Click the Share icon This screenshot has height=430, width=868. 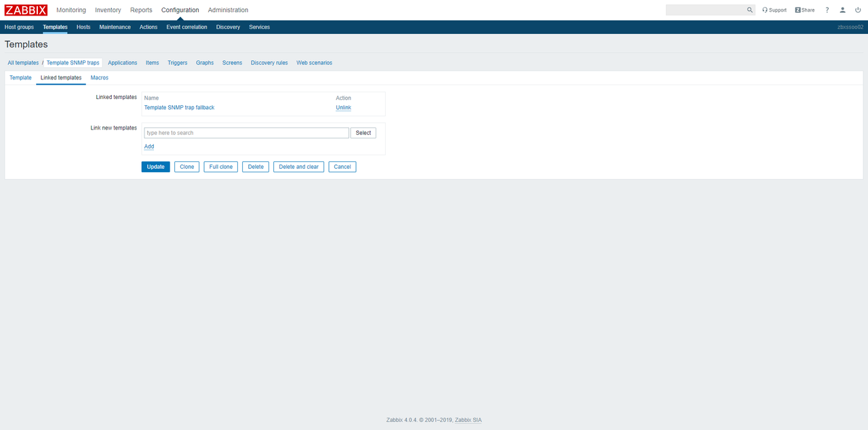(x=805, y=10)
